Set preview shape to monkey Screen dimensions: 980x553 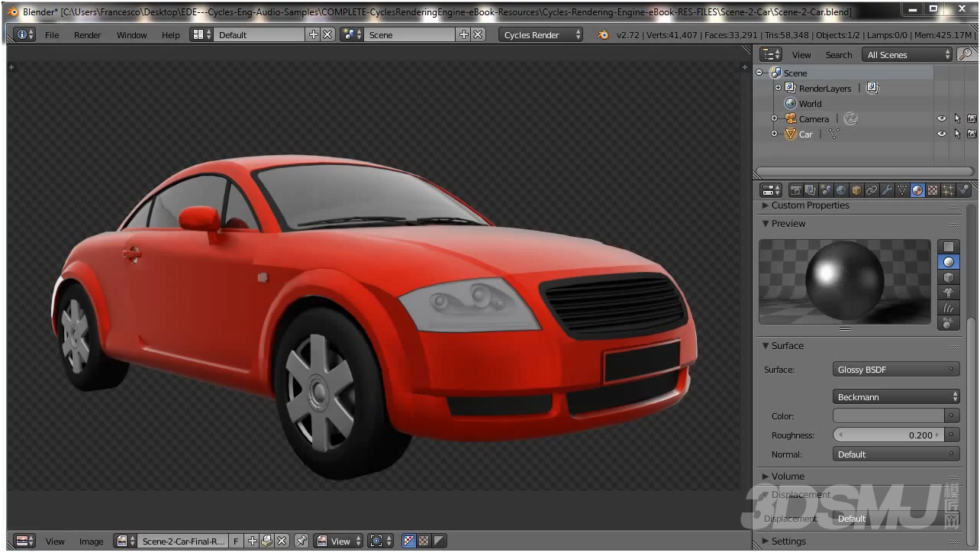[x=949, y=293]
